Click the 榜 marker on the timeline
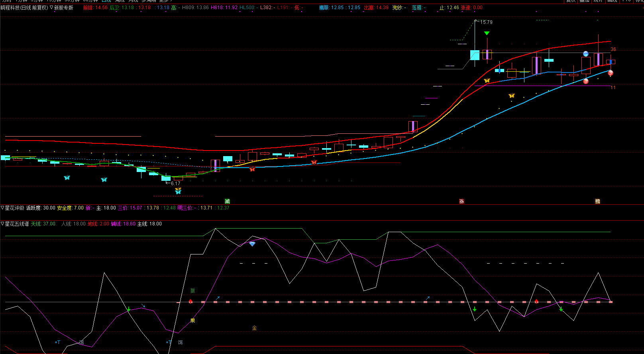644x354 pixels. [597, 201]
